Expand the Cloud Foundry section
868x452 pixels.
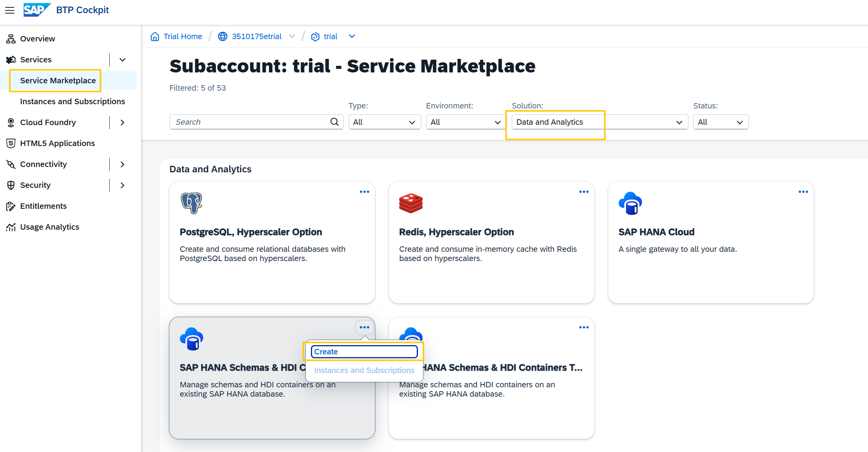(123, 122)
